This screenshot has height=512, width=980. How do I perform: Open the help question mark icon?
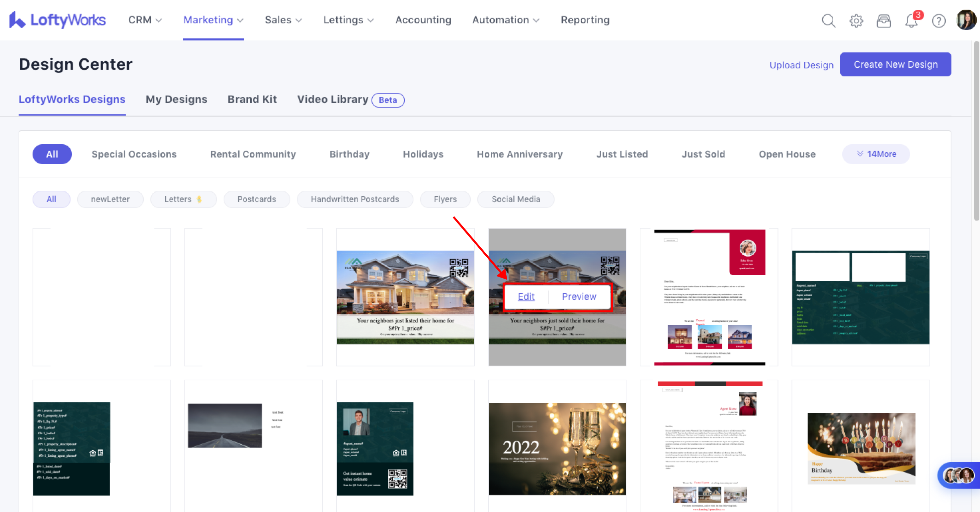[x=939, y=21]
